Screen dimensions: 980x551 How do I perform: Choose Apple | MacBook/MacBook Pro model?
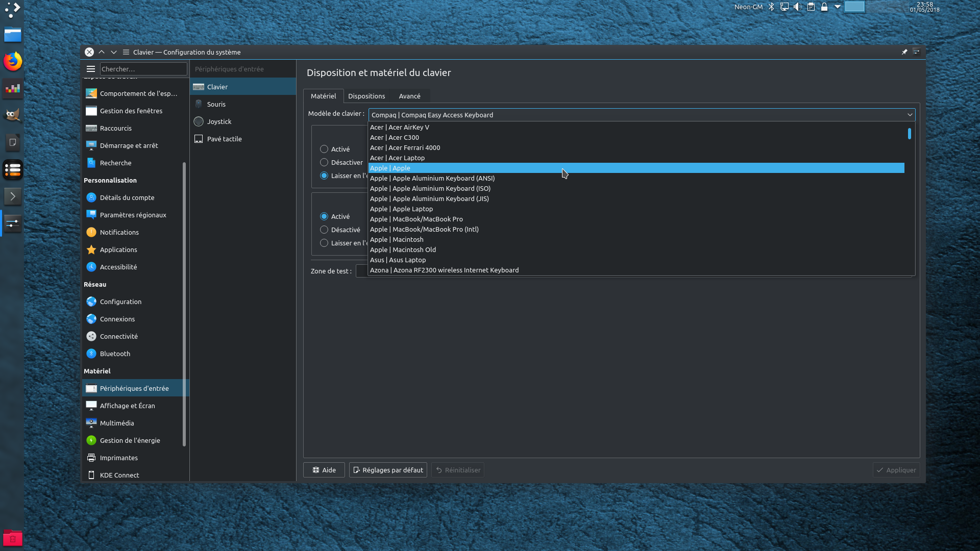[636, 219]
